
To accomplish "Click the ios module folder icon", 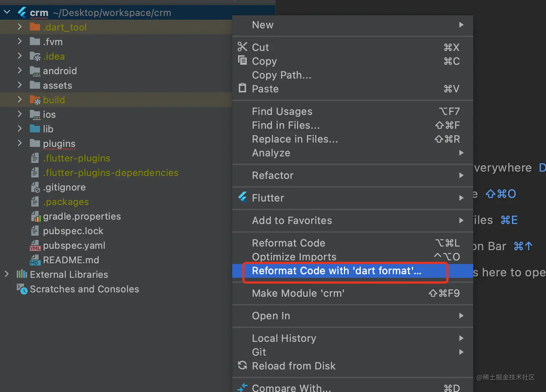I will (x=35, y=115).
